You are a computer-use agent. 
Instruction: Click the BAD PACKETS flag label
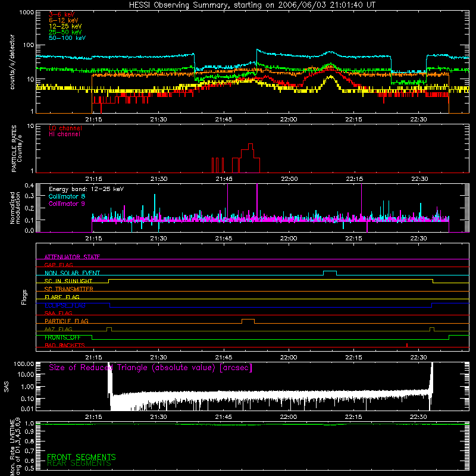pos(65,345)
